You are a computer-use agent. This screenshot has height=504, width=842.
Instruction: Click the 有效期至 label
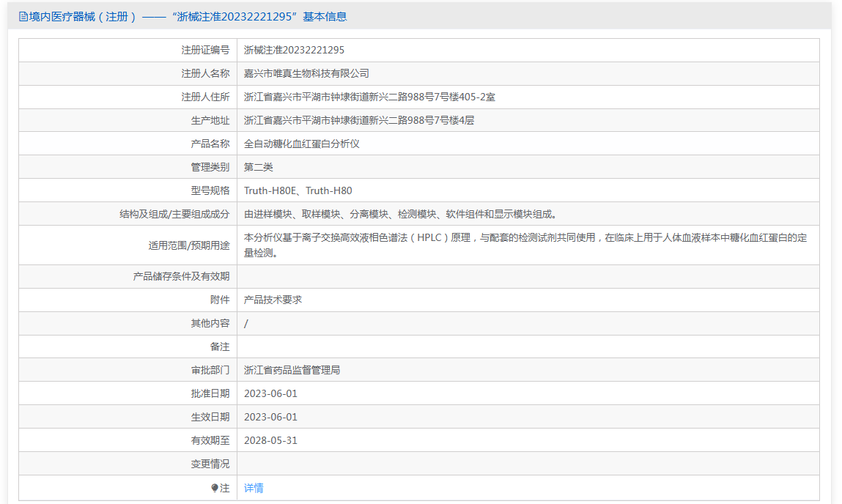(x=210, y=441)
